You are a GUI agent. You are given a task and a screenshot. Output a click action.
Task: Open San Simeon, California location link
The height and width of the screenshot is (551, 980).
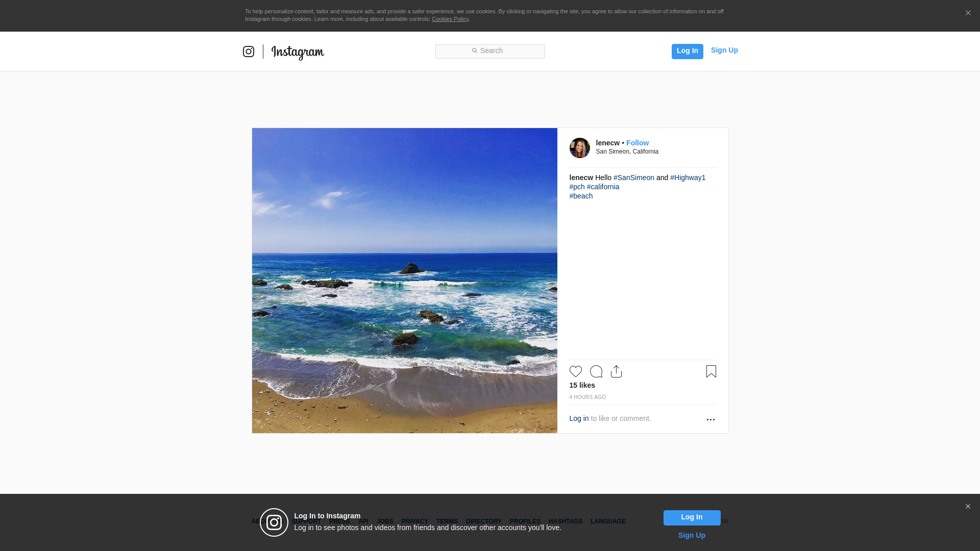(x=627, y=152)
